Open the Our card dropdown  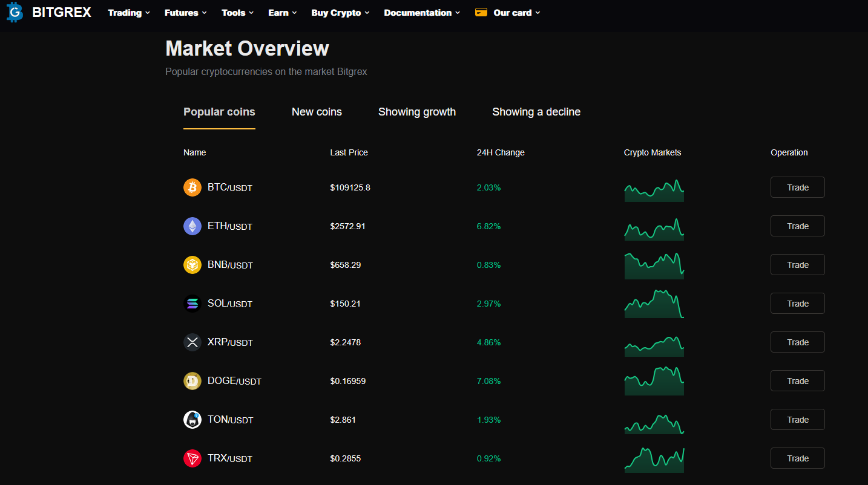point(516,13)
